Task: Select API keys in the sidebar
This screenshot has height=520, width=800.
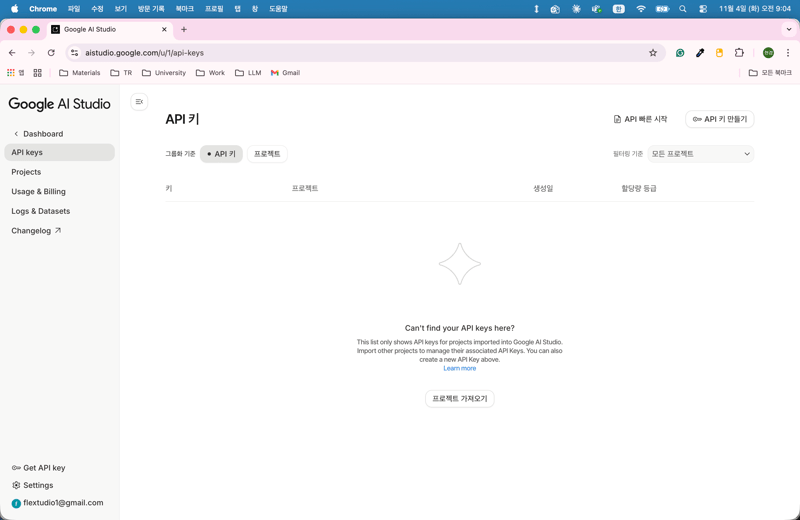Action: pyautogui.click(x=59, y=153)
